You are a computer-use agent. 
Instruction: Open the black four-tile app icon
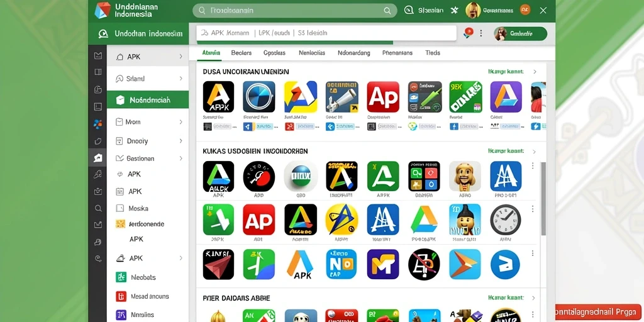[x=425, y=177]
